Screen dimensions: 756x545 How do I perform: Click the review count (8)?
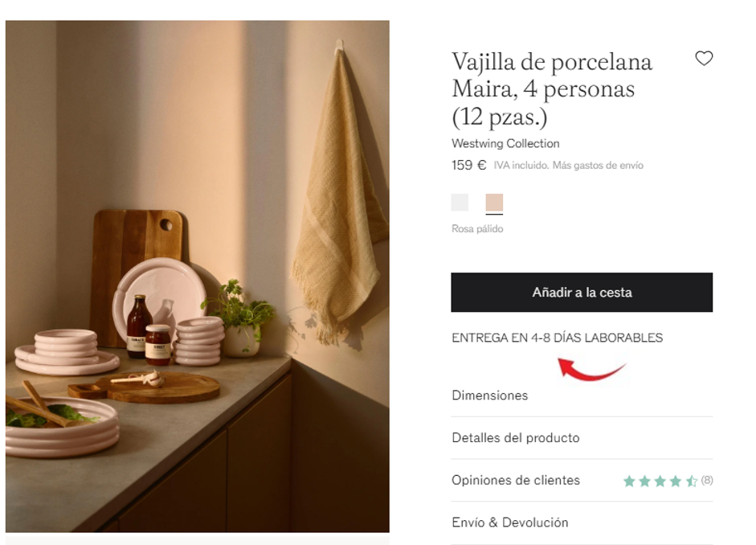tap(707, 481)
